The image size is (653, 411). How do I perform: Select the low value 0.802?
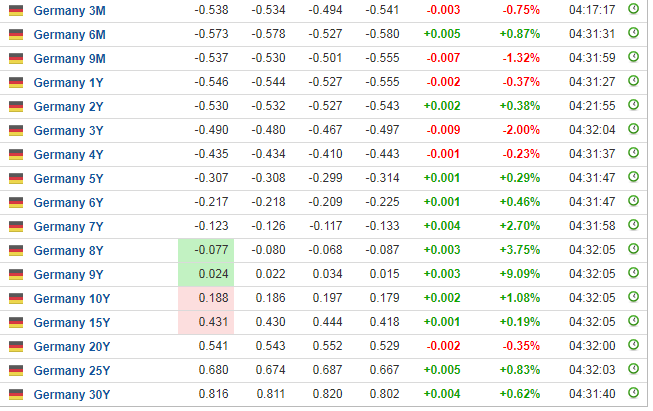click(384, 394)
